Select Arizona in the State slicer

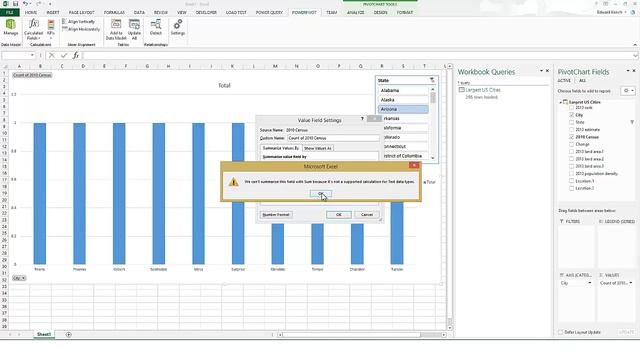403,109
